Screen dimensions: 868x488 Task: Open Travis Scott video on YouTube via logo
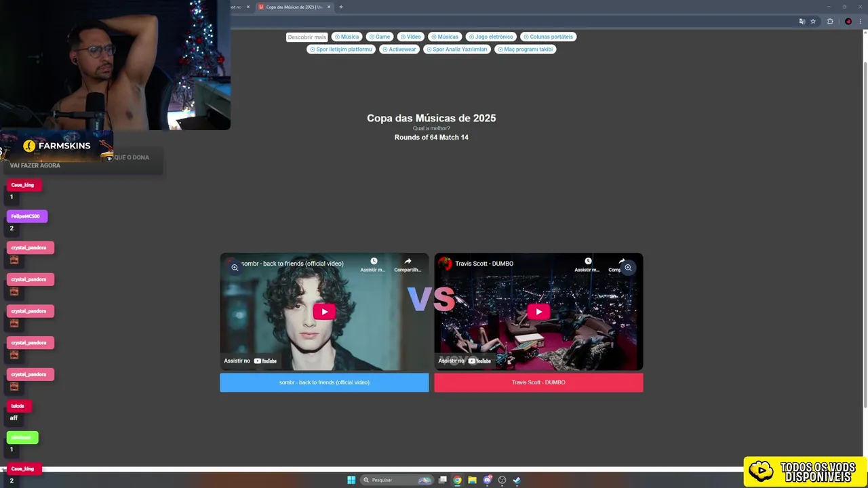479,361
